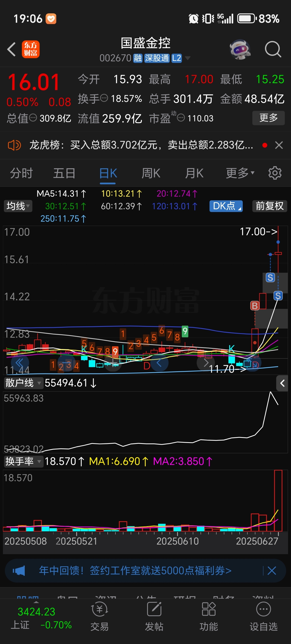The width and height of the screenshot is (291, 644).
Task: Switch to 分时 chart tab
Action: coord(22,173)
